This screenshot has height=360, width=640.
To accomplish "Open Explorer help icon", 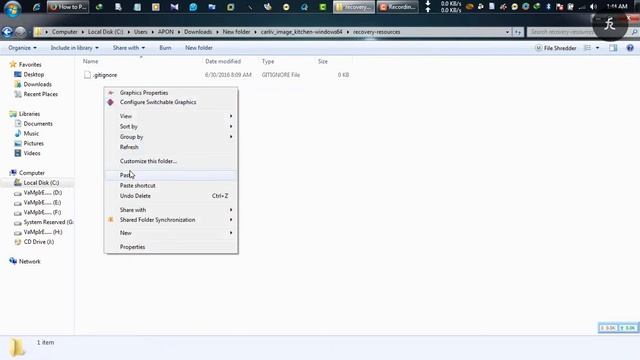I will [630, 48].
